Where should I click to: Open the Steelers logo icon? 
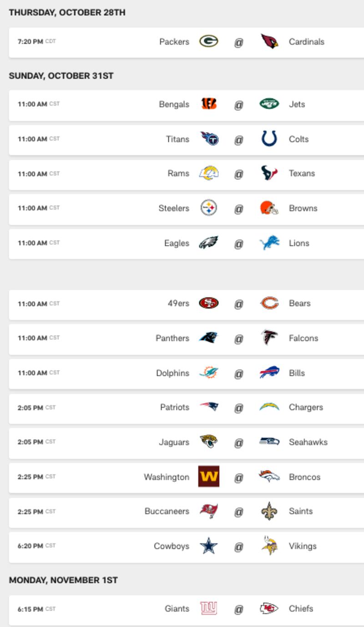[x=209, y=208]
